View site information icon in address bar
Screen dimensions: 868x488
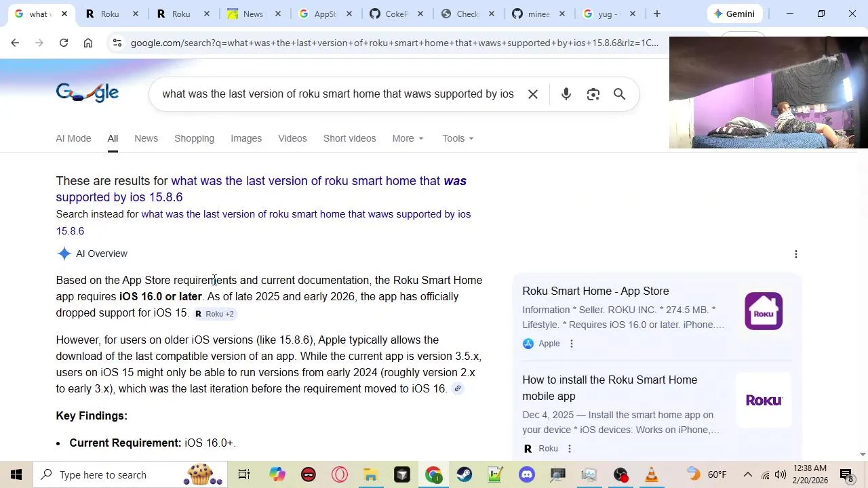point(117,43)
